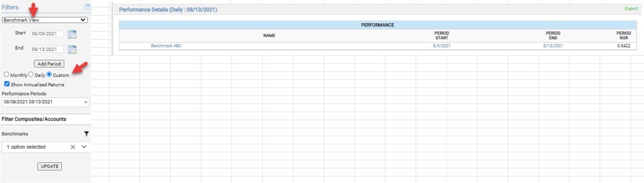The width and height of the screenshot is (644, 183).
Task: Open the Benchmark View dropdown
Action: click(45, 20)
